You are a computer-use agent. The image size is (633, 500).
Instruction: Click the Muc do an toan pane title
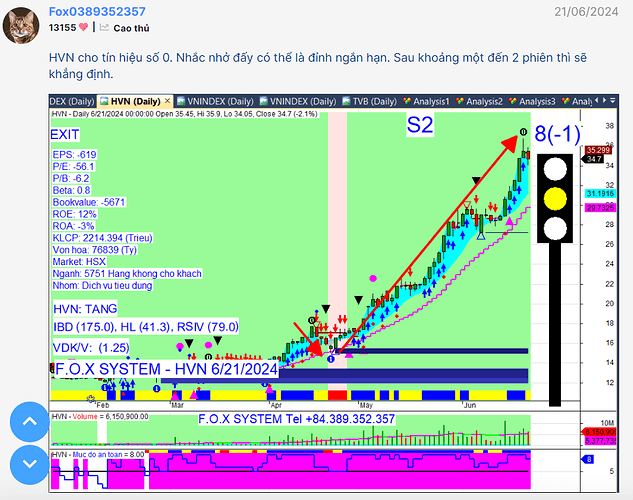98,454
